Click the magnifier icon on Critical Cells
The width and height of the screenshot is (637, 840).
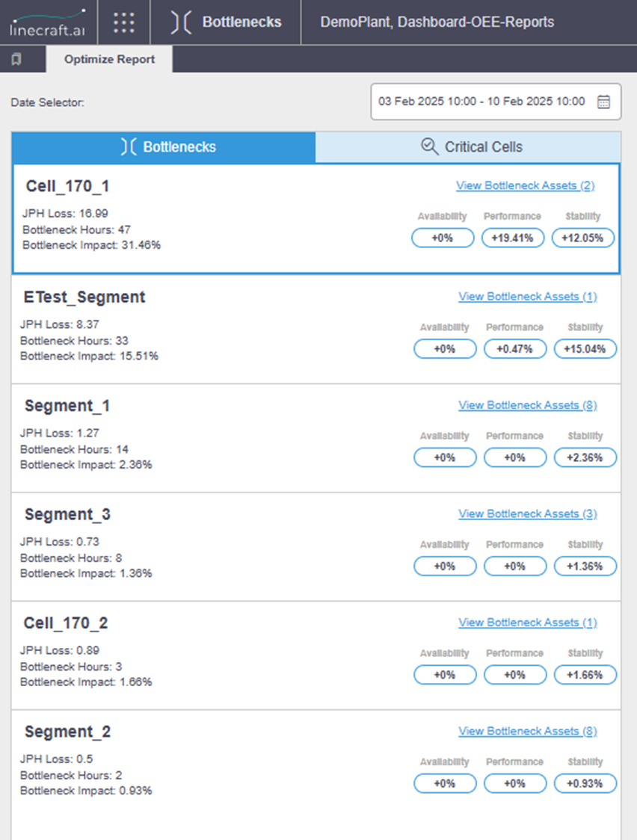(x=429, y=146)
